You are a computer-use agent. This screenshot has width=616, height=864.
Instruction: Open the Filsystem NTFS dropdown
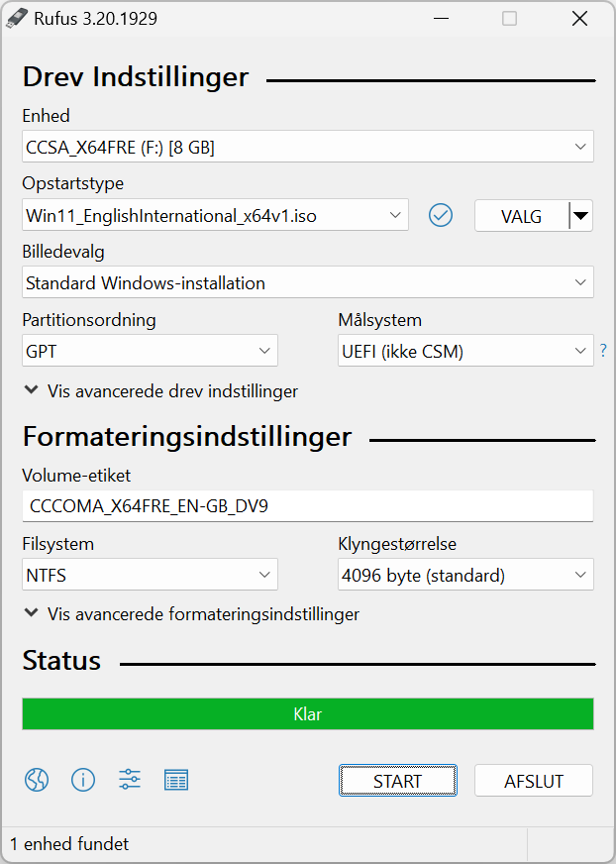click(x=150, y=574)
